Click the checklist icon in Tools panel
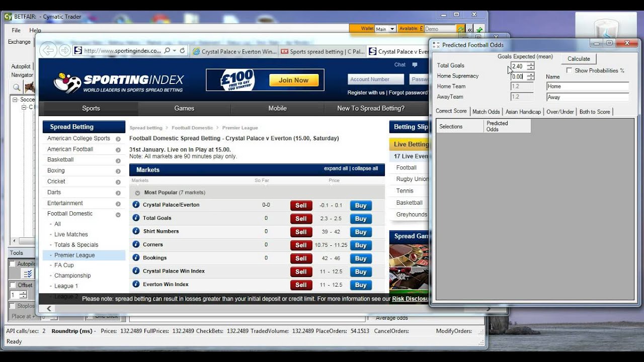Screen dimensions: 644x362 27,274
